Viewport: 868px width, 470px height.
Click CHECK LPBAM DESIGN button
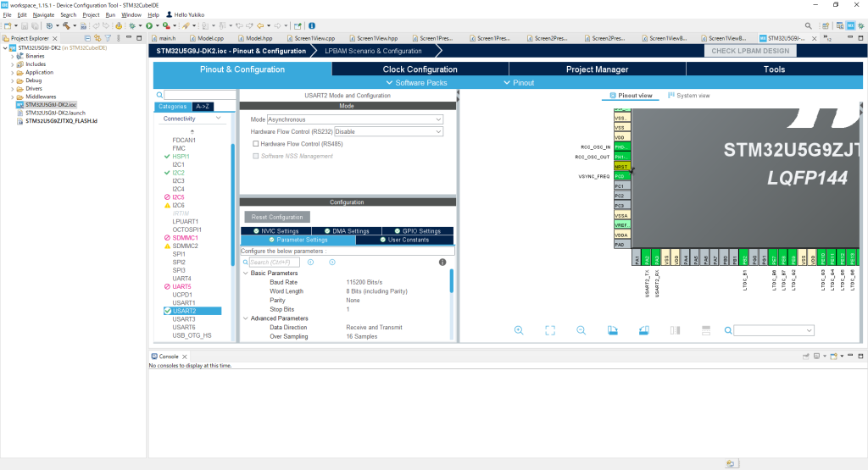click(x=750, y=51)
